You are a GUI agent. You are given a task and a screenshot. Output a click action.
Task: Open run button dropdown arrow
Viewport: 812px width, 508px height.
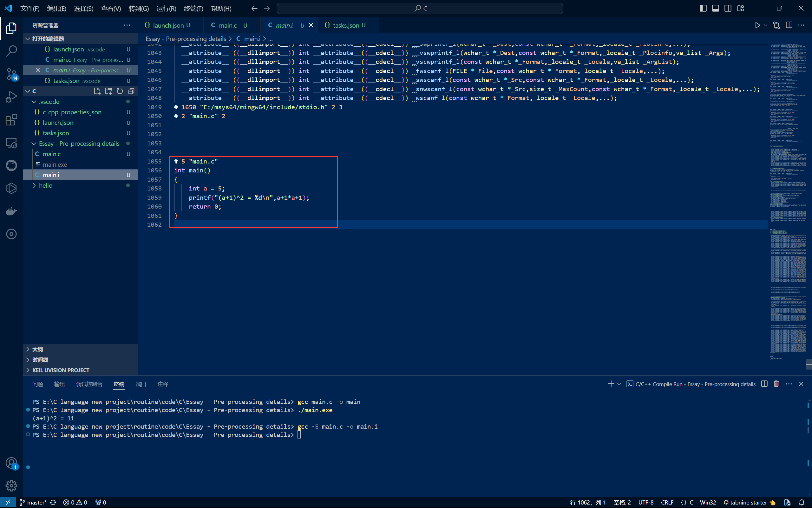(x=765, y=25)
